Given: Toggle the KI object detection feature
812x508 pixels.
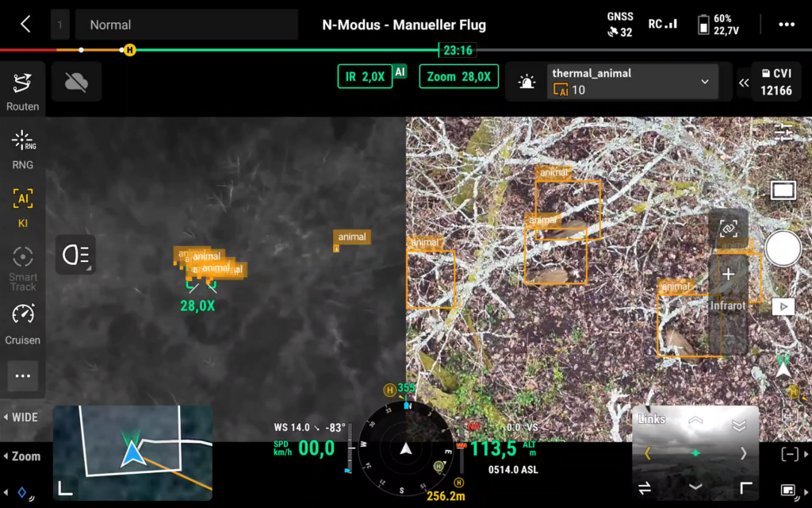Looking at the screenshot, I should [x=22, y=208].
